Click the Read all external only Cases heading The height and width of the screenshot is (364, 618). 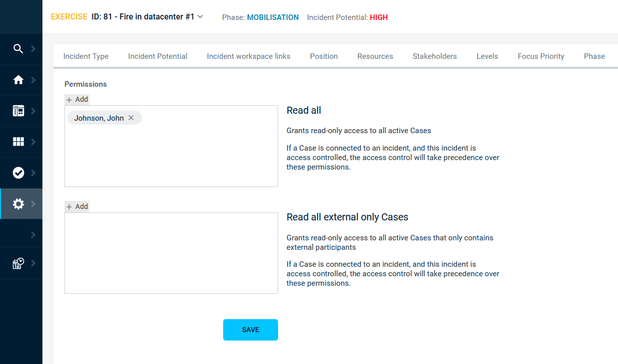click(347, 217)
